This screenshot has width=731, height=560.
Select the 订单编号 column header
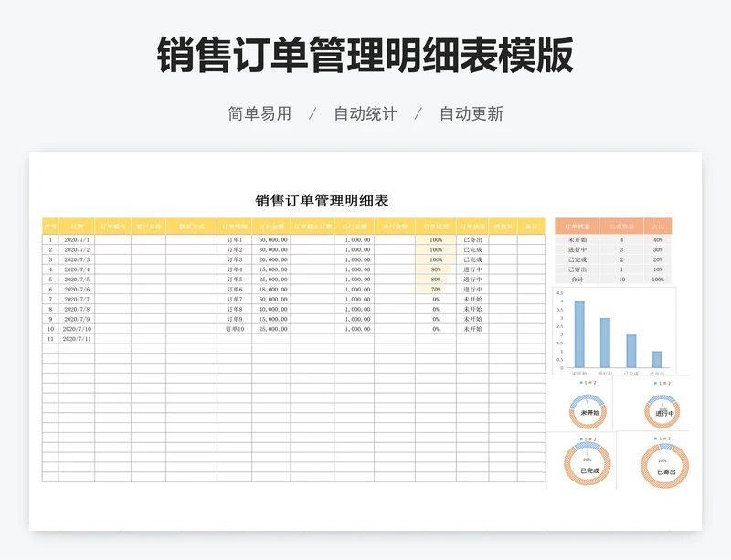(x=112, y=227)
